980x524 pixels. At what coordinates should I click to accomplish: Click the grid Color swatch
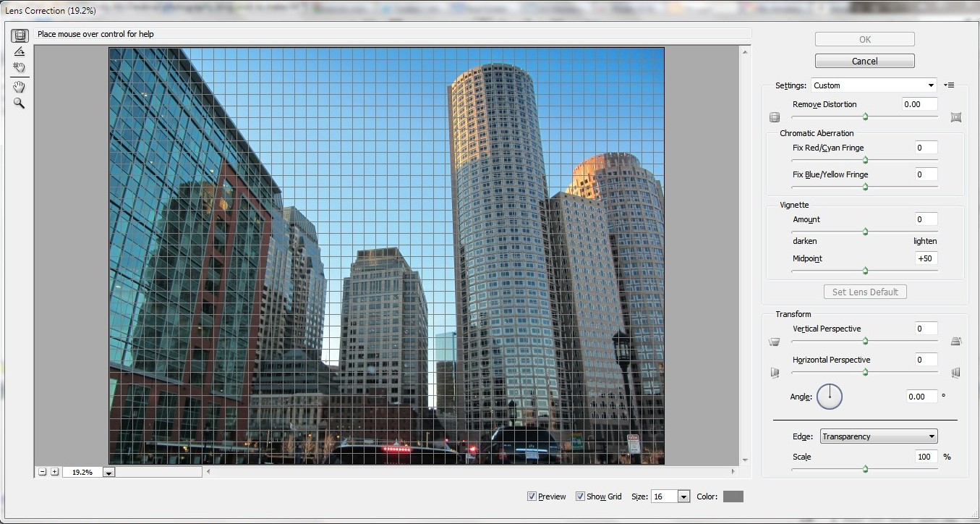733,496
